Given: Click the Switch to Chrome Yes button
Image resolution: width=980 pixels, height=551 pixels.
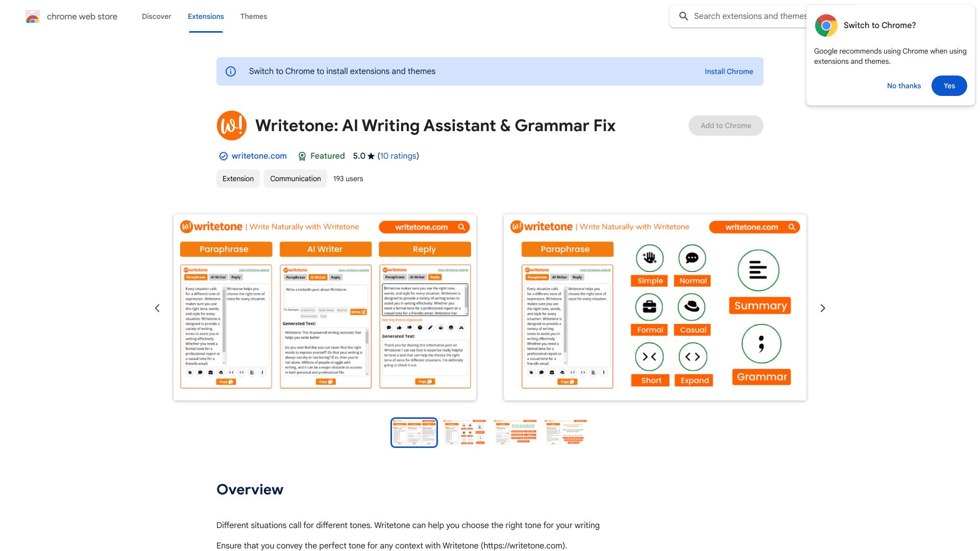Looking at the screenshot, I should (949, 85).
